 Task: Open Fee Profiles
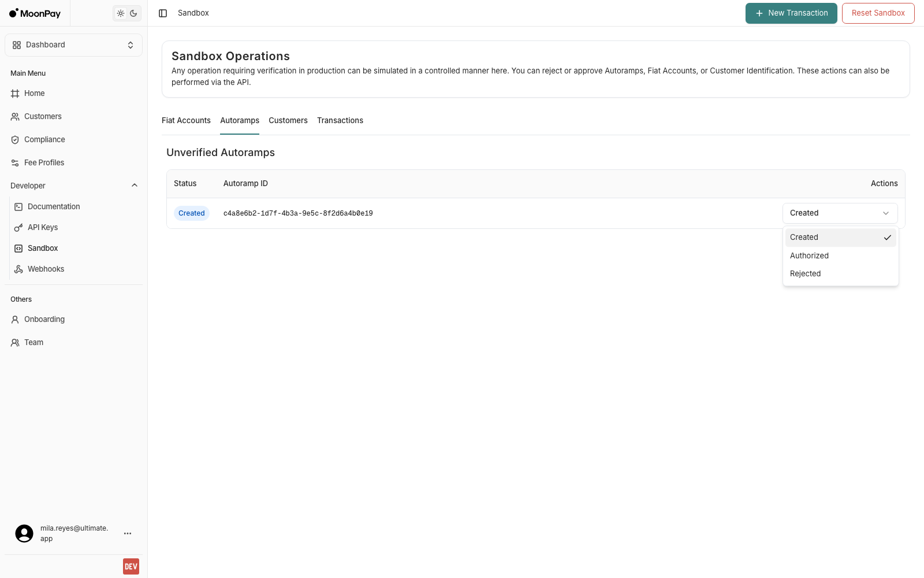tap(73, 163)
